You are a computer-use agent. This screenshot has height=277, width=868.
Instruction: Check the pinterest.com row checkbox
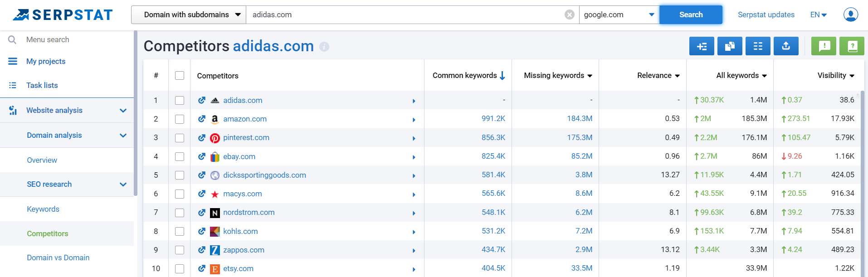pos(180,137)
